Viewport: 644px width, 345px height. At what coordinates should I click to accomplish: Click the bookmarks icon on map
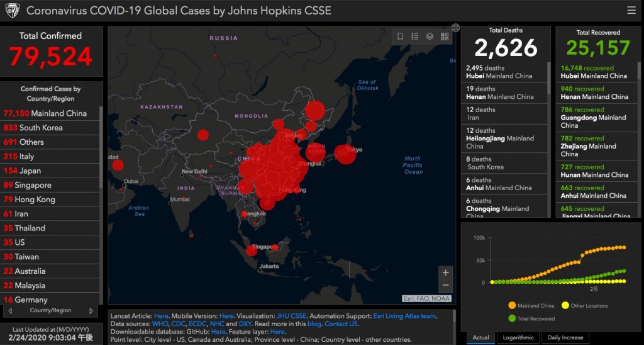(x=399, y=37)
